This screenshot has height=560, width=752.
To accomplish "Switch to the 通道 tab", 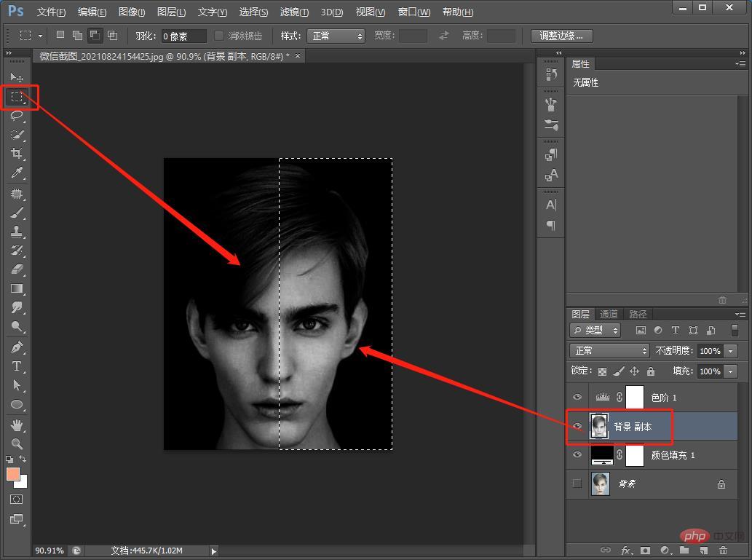I will coord(609,315).
